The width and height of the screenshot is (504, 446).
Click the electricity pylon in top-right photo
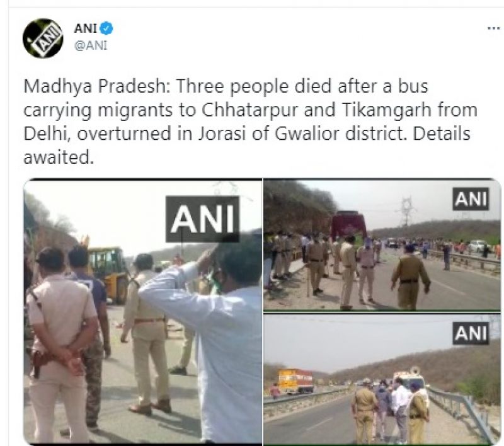tap(406, 211)
